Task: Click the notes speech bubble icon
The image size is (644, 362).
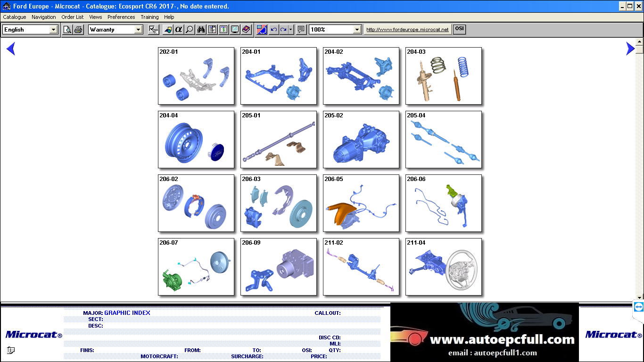Action: pyautogui.click(x=301, y=30)
